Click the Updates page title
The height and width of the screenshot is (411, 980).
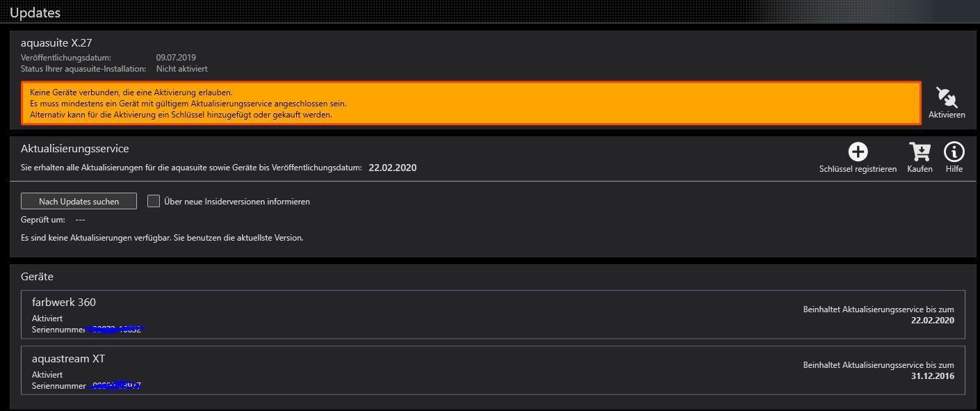35,13
